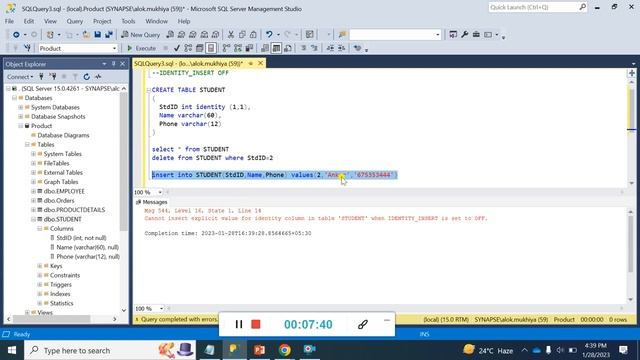Close the SQLQuery3.sql tab
Image resolution: width=640 pixels, height=360 pixels.
click(x=260, y=63)
